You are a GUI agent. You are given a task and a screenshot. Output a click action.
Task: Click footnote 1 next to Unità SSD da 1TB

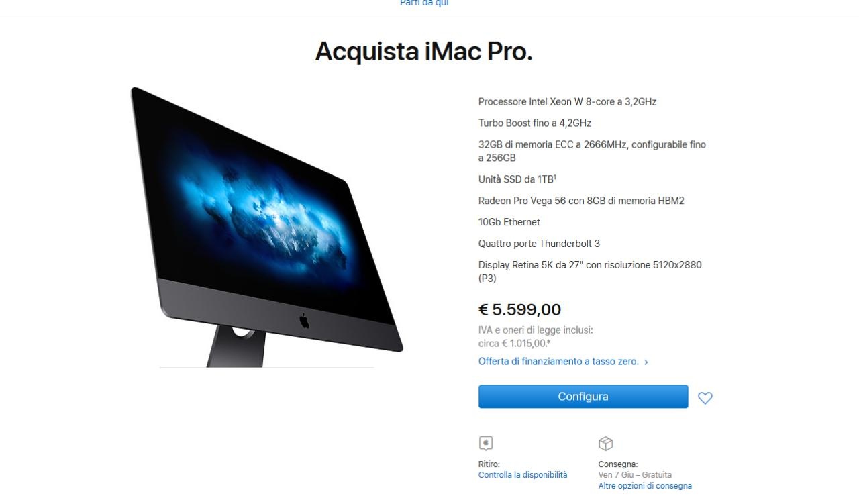[x=555, y=177]
